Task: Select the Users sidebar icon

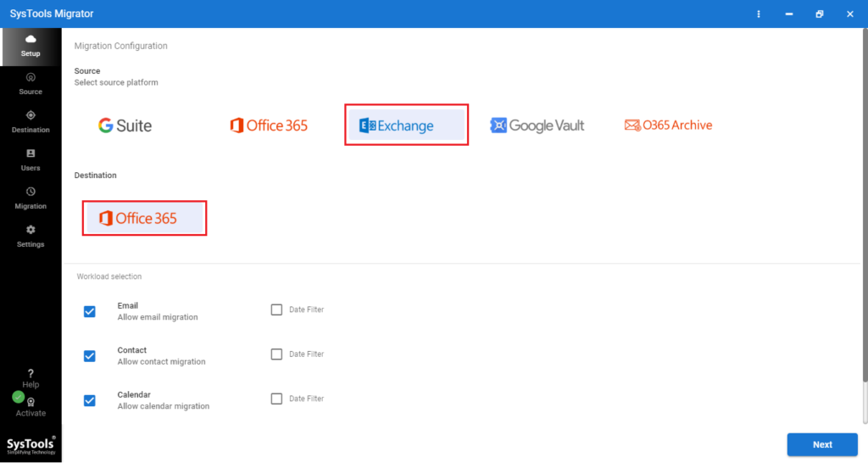Action: coord(31,153)
